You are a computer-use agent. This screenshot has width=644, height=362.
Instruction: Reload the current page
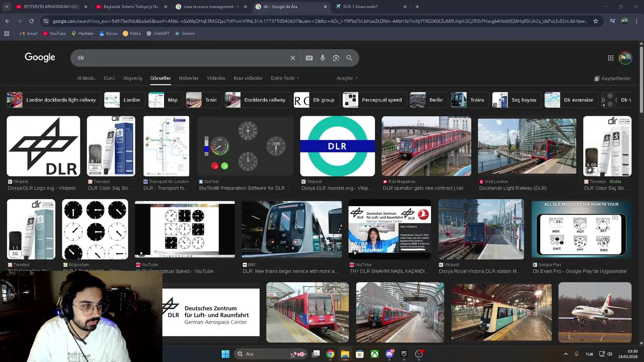31,21
